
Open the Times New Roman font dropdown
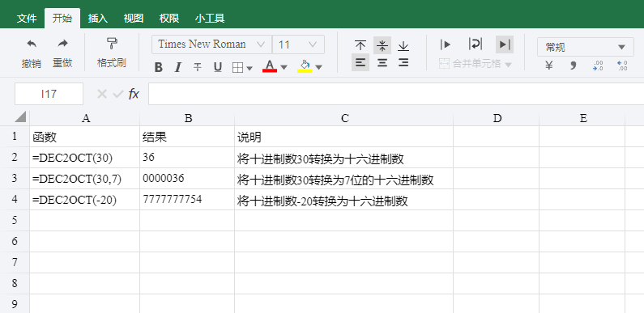click(x=211, y=44)
